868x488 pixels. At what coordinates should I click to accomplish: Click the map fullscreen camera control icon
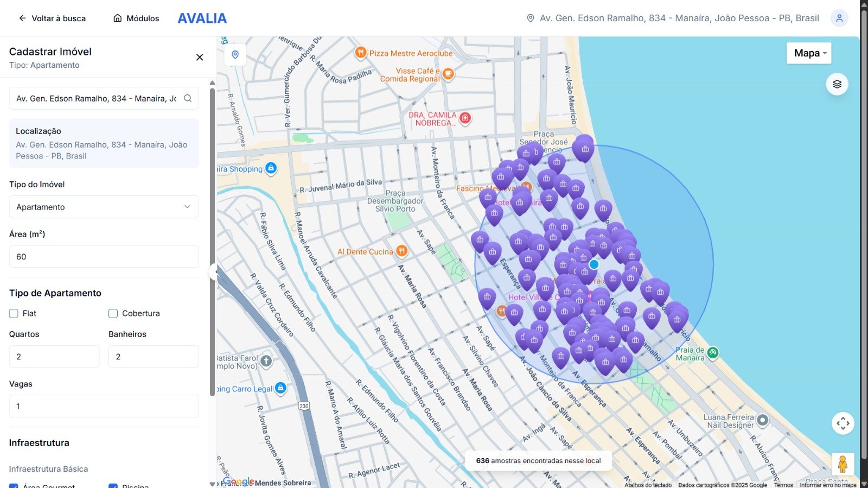[843, 423]
